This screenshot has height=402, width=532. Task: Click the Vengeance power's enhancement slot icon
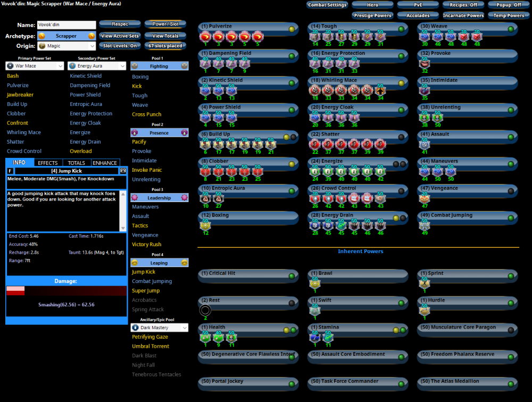click(425, 199)
